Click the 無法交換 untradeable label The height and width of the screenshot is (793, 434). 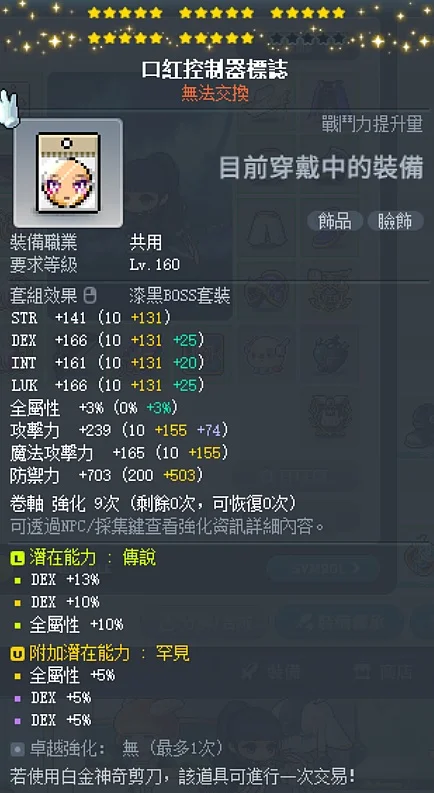click(x=215, y=93)
